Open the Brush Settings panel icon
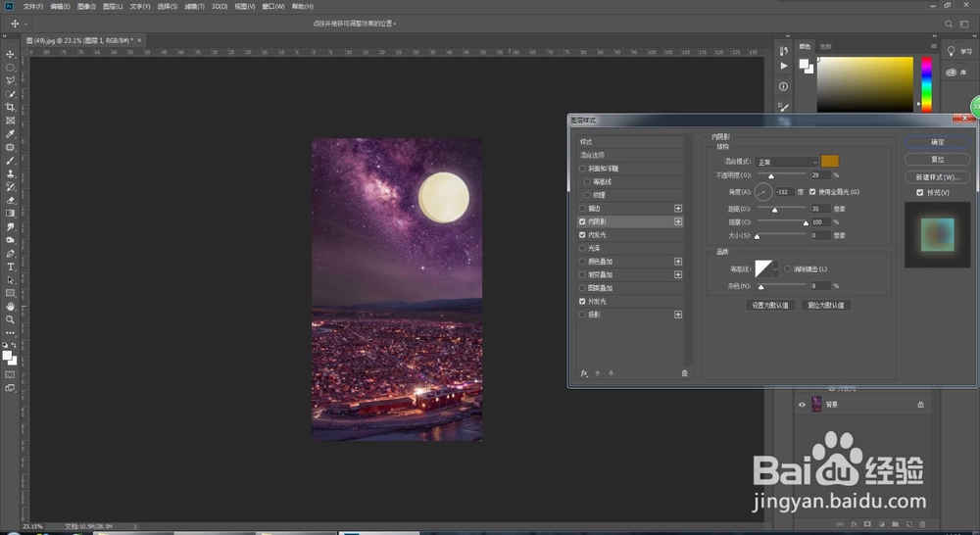Image resolution: width=980 pixels, height=535 pixels. click(x=784, y=107)
